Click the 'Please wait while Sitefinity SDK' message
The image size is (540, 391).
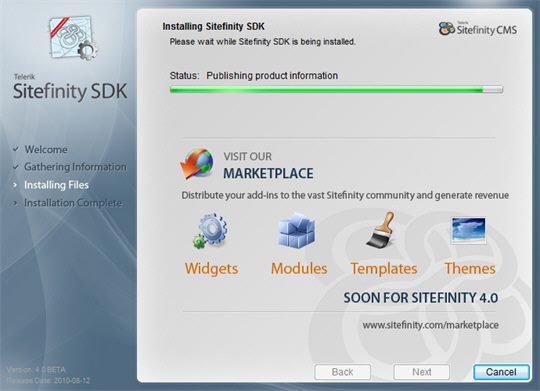point(262,42)
